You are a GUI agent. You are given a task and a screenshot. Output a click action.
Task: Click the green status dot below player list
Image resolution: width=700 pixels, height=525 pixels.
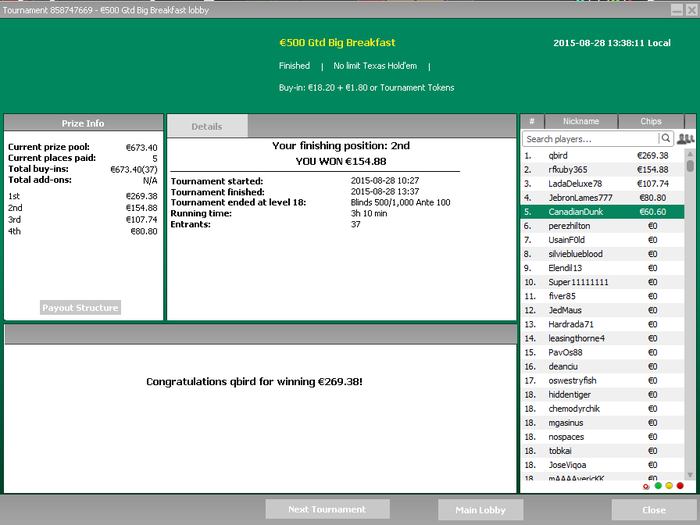pyautogui.click(x=657, y=486)
